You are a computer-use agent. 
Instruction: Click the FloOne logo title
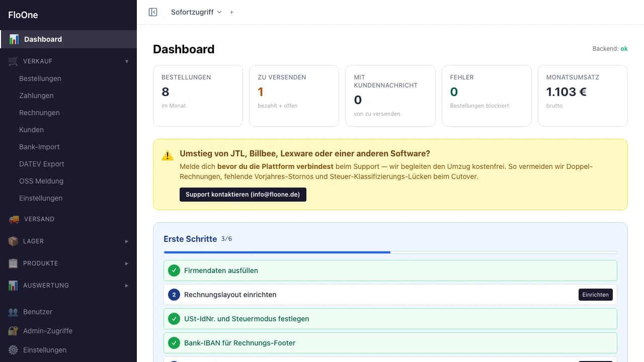pyautogui.click(x=23, y=15)
